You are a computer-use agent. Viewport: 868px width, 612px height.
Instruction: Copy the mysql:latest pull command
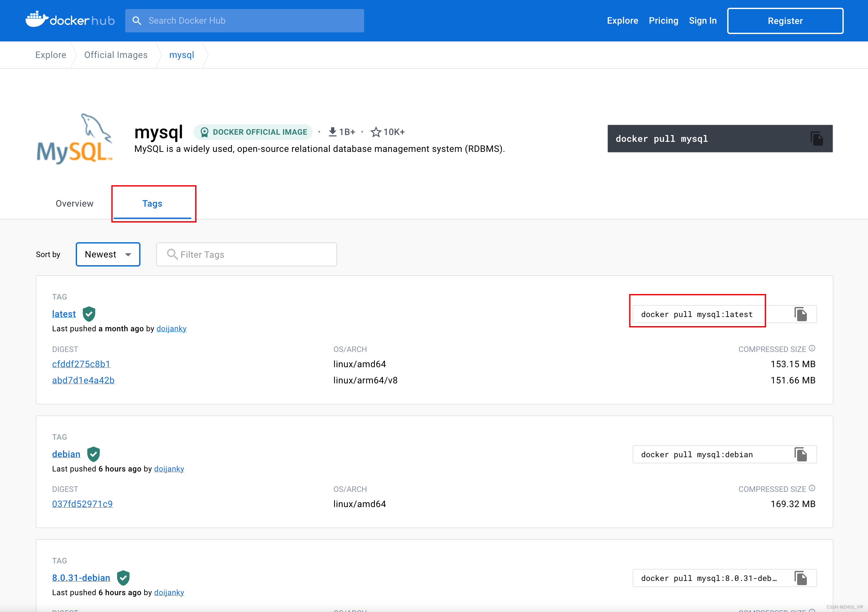(801, 314)
